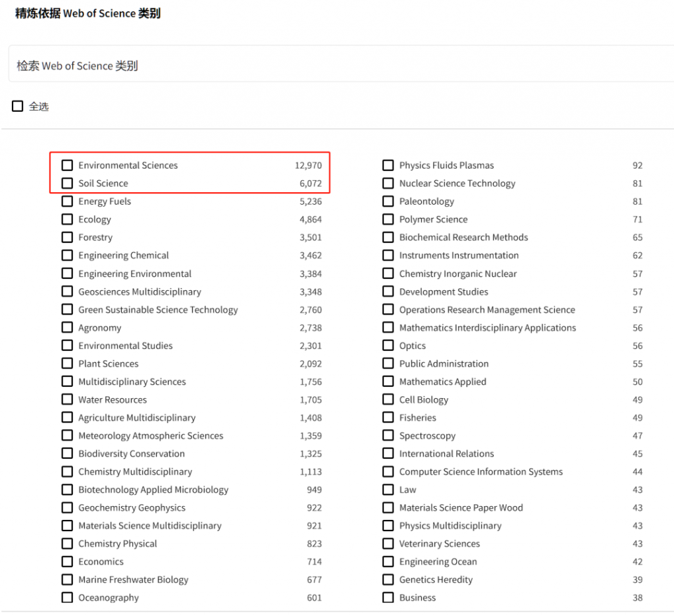This screenshot has width=674, height=616.
Task: Check the Physics Fluids Plasmas category
Action: [x=388, y=165]
